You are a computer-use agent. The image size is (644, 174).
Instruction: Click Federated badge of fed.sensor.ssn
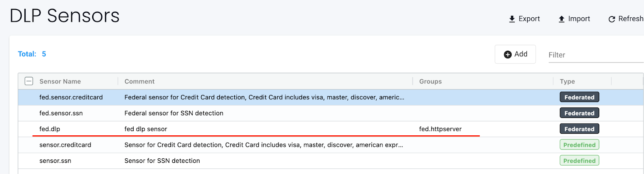tap(579, 113)
